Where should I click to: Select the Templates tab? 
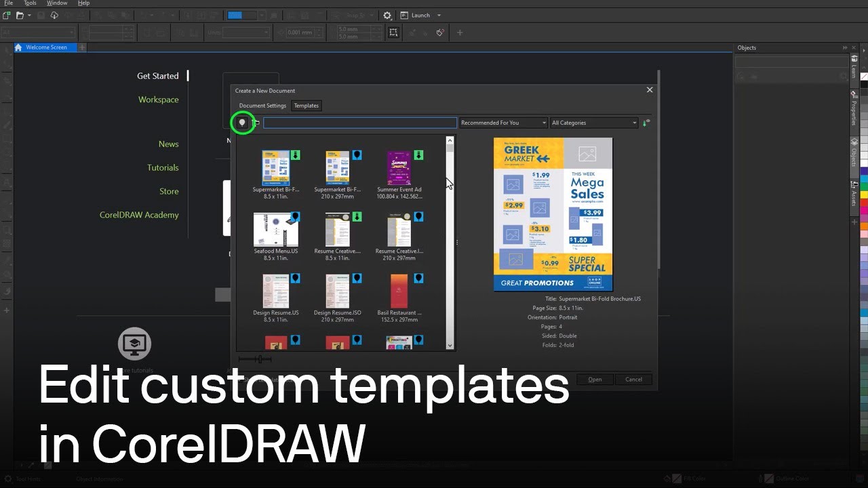click(x=306, y=106)
